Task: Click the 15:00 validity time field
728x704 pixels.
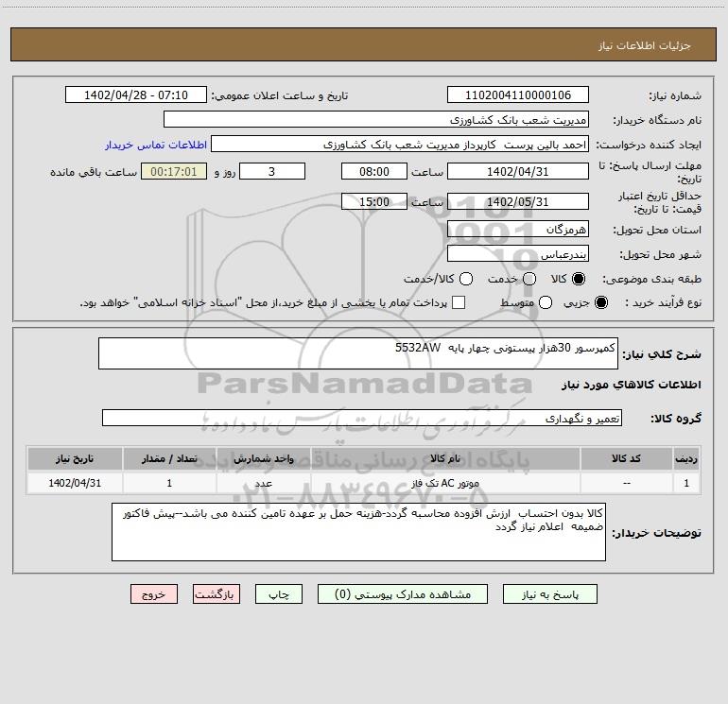Action: (x=374, y=201)
